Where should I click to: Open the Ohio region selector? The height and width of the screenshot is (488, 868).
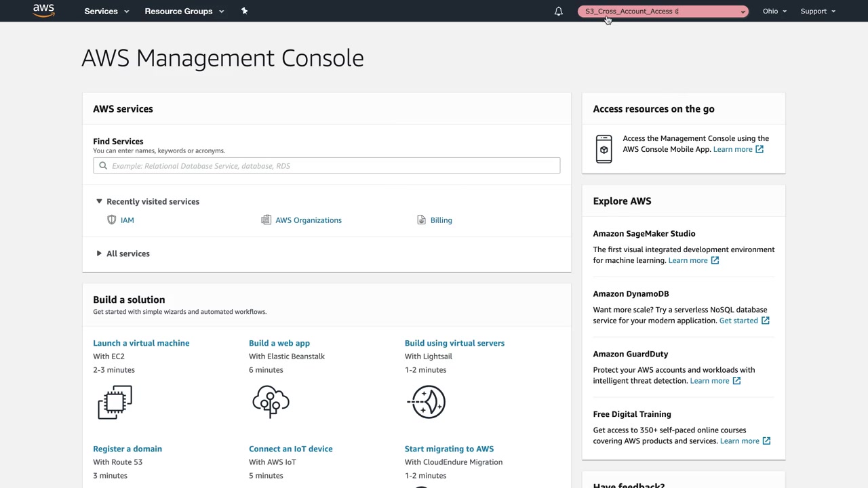774,12
